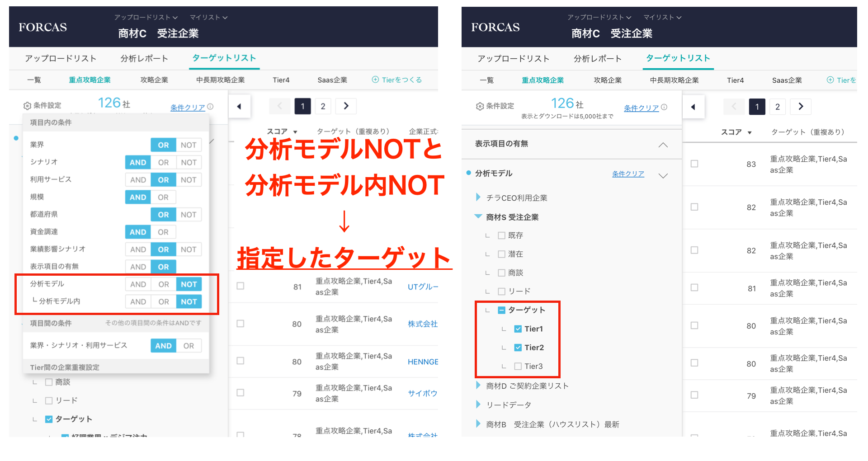This screenshot has width=868, height=461.
Task: Click 条件クリア link beside 分析モデル
Action: (x=628, y=174)
